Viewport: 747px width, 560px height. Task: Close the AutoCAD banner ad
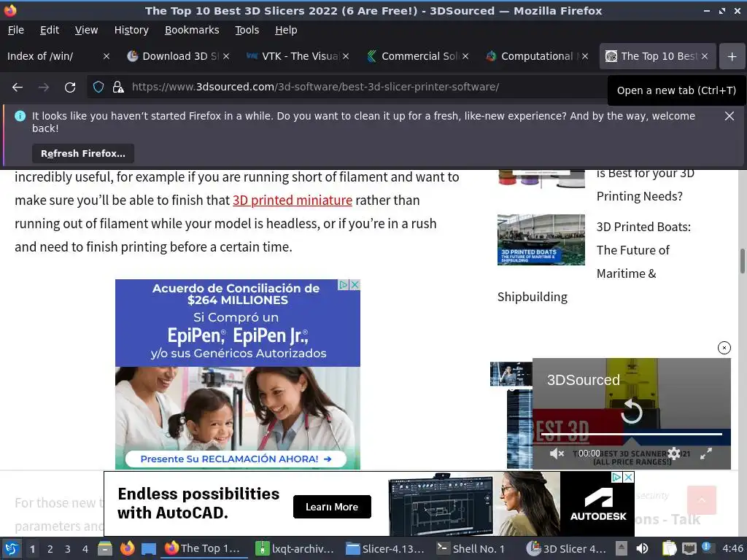click(x=629, y=477)
